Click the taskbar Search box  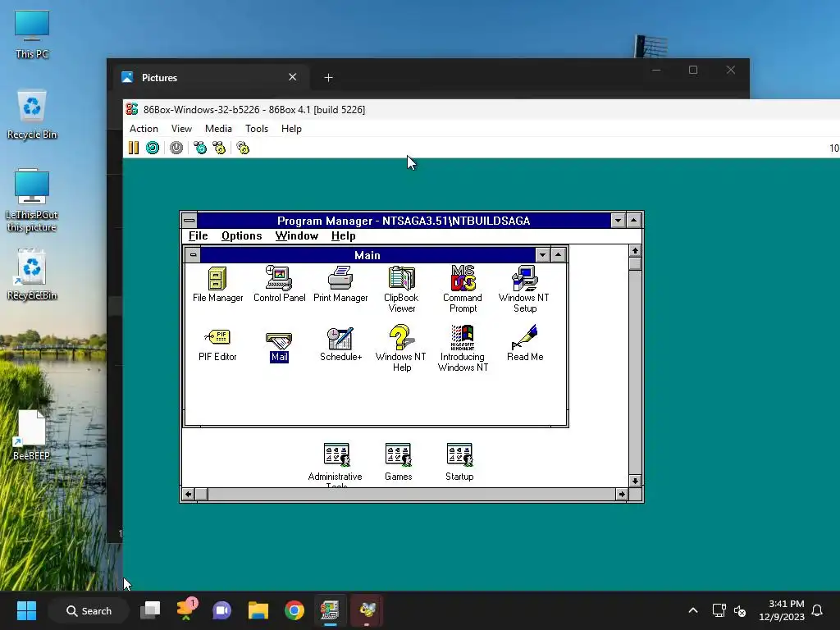(x=89, y=610)
